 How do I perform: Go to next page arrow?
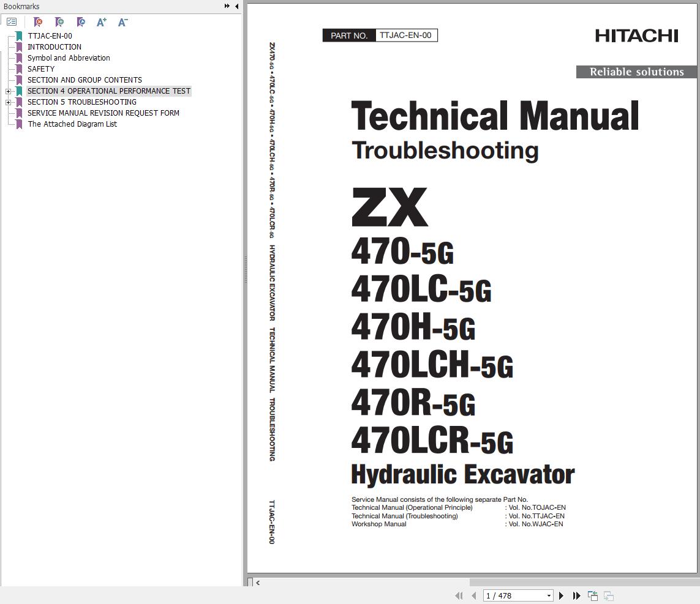(561, 595)
